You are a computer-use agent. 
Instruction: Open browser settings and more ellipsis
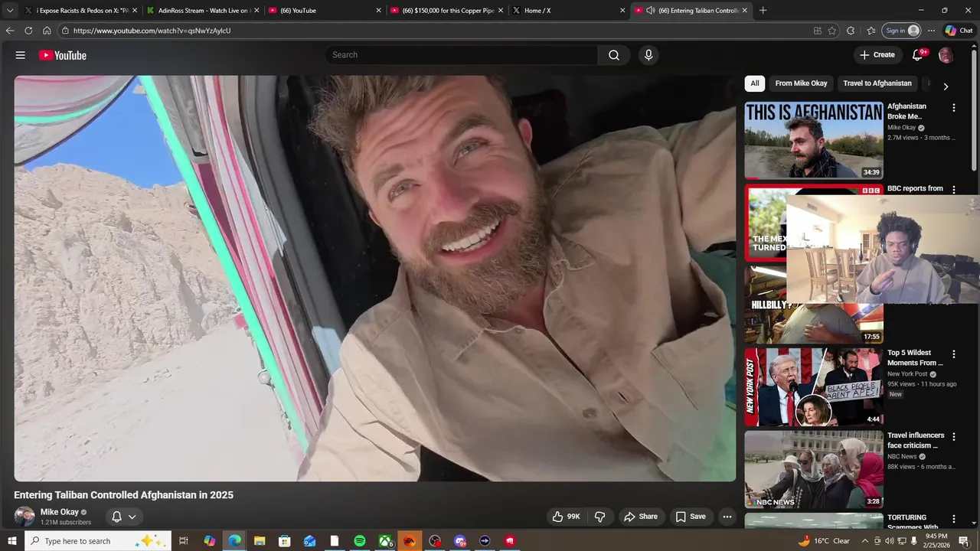tap(931, 31)
